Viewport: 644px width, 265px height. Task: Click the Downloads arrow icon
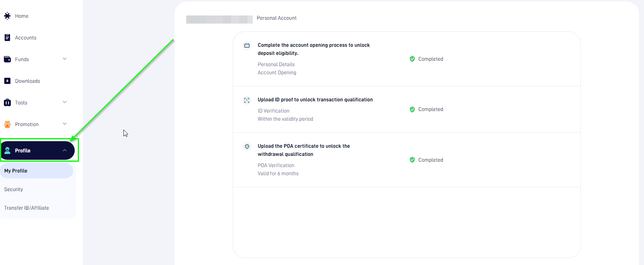click(x=7, y=81)
